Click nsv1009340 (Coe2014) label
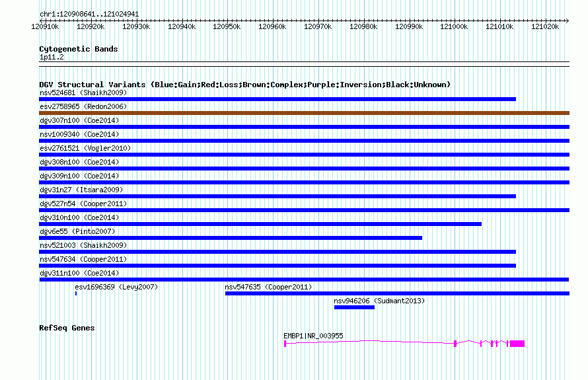 [x=79, y=134]
